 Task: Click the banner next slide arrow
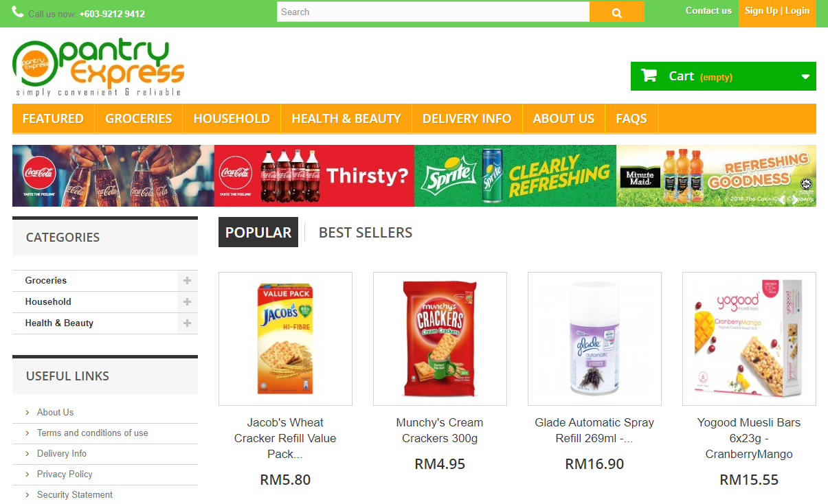796,200
